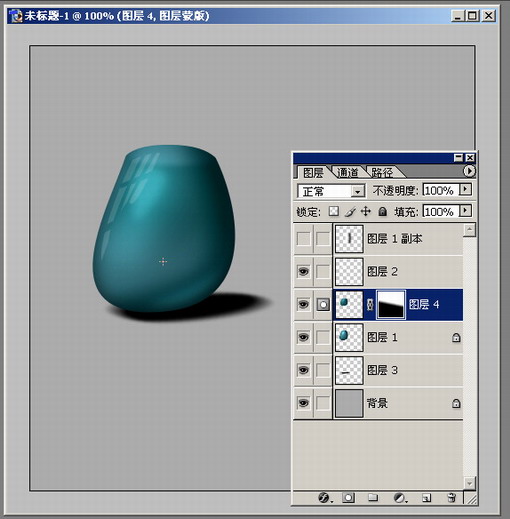Delete layer with the trash icon
Image resolution: width=510 pixels, height=519 pixels.
click(x=451, y=498)
